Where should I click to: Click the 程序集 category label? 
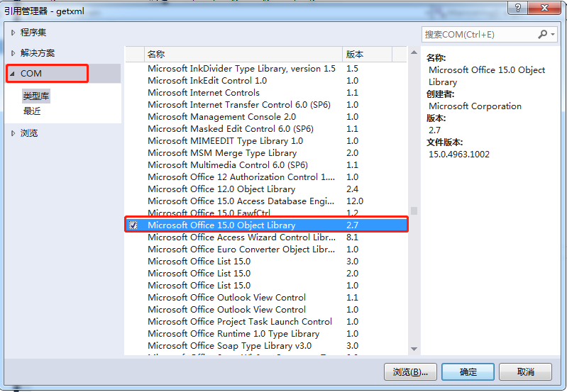pos(33,33)
